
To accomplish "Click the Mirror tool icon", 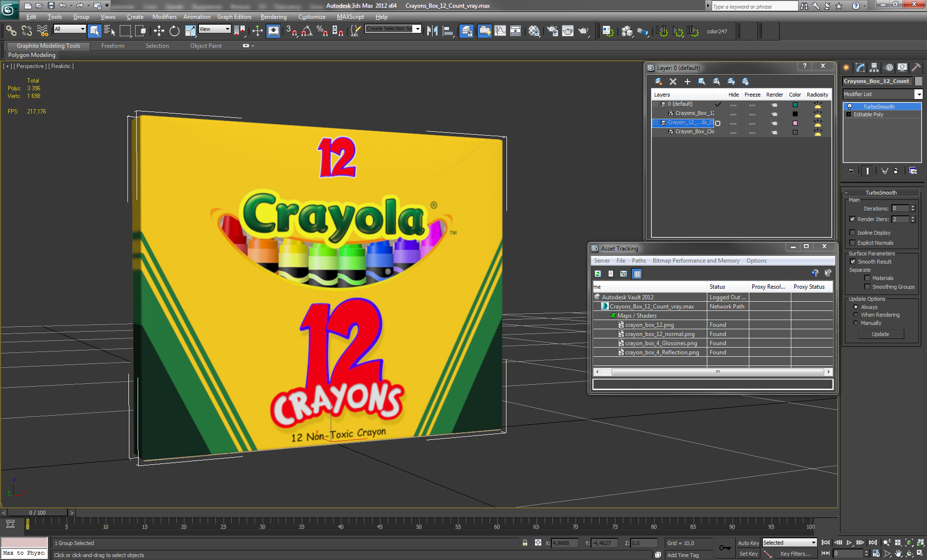I will click(x=433, y=31).
